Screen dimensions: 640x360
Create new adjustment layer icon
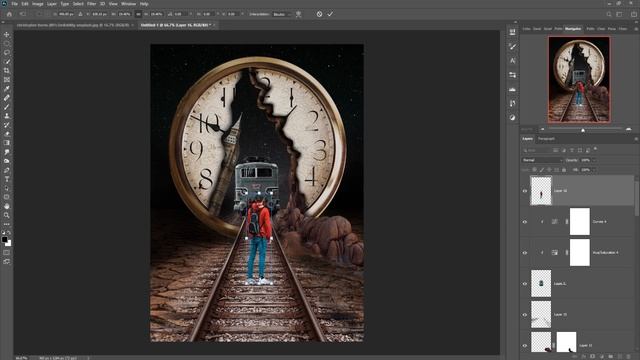coord(602,356)
